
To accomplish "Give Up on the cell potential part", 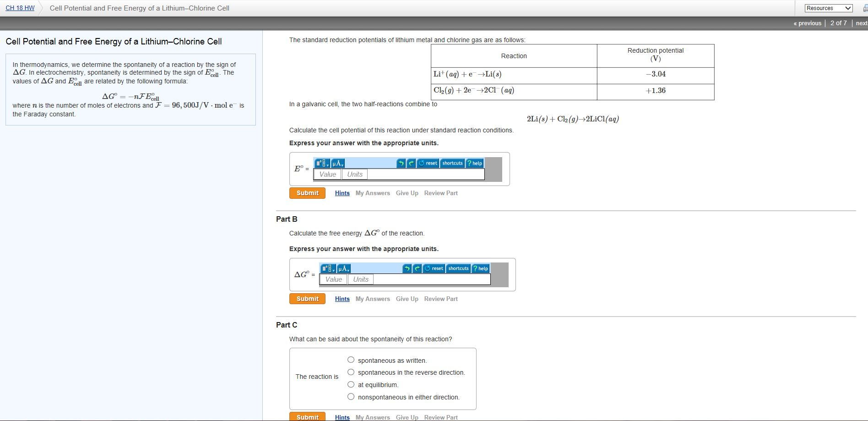I will 407,193.
